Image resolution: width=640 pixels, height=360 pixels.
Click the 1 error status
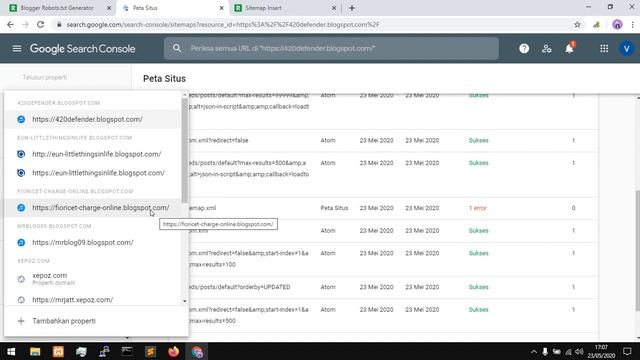point(478,208)
